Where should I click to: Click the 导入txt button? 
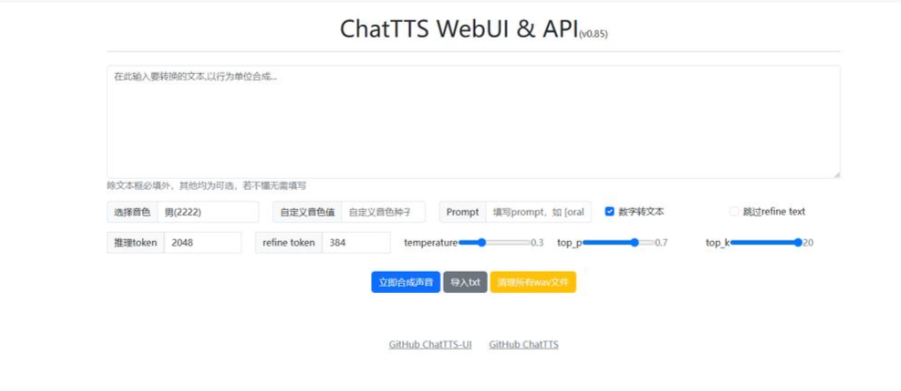tap(465, 282)
